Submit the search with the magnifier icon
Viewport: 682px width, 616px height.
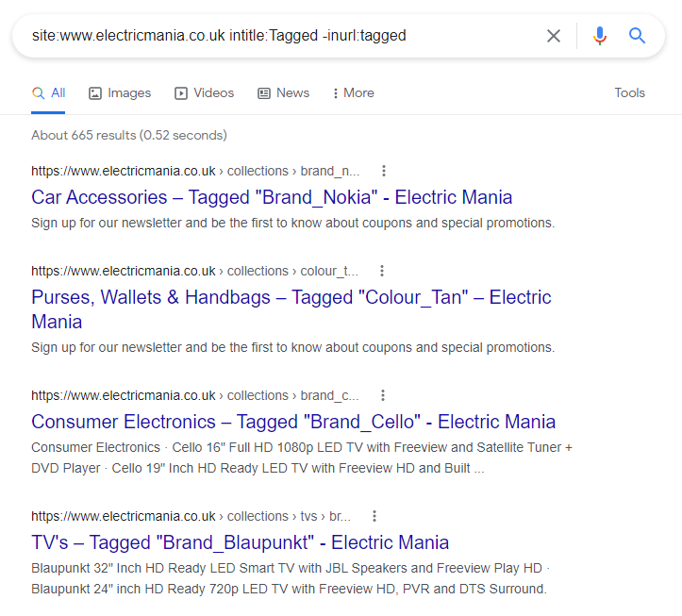637,35
